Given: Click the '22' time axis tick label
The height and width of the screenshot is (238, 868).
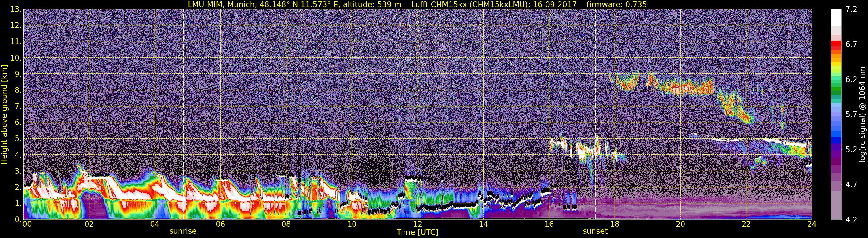Looking at the screenshot, I should point(746,224).
